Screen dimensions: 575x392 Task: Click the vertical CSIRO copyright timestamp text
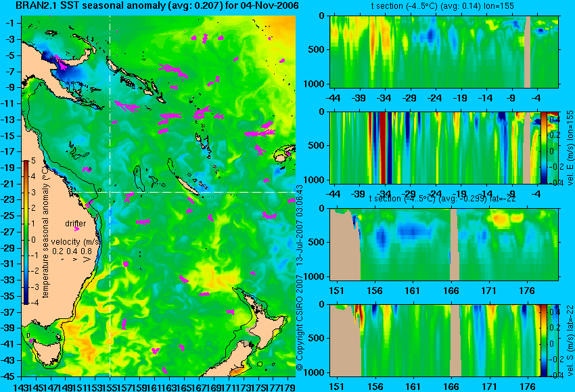click(300, 277)
